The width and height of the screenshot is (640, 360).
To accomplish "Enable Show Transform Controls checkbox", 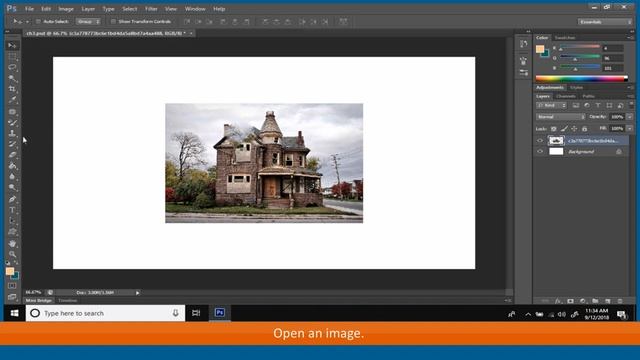I will 113,22.
